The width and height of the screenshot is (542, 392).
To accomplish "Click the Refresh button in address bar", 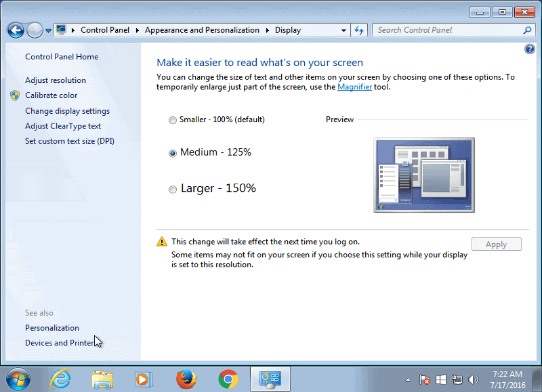I will click(x=359, y=30).
